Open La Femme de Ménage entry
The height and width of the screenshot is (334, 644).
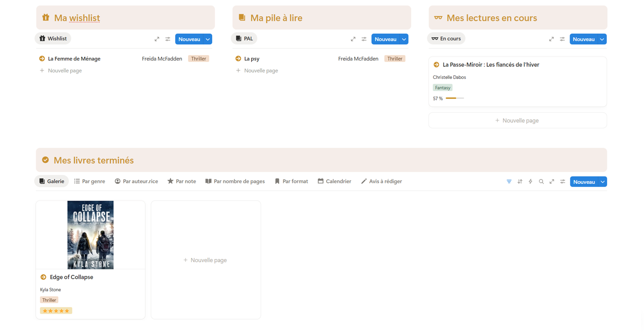point(74,59)
